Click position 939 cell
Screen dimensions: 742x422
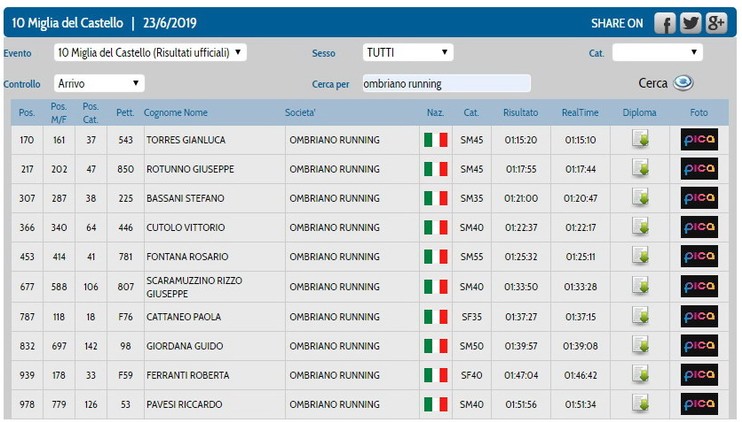click(27, 376)
